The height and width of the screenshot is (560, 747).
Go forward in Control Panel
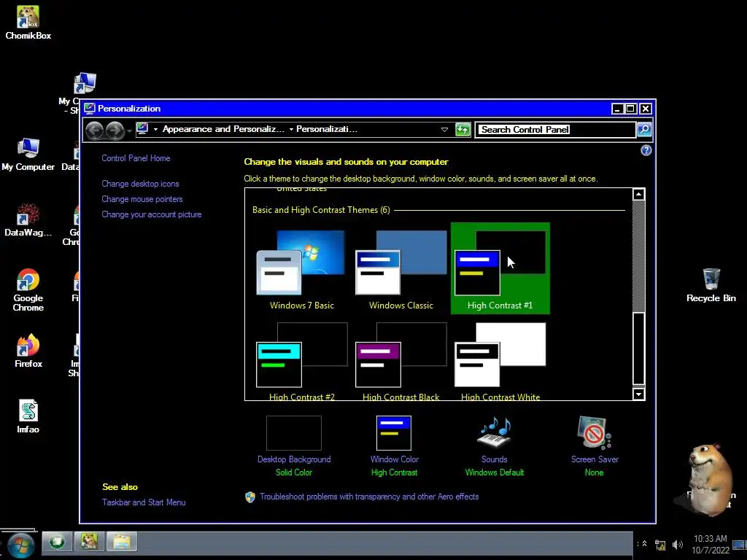115,130
